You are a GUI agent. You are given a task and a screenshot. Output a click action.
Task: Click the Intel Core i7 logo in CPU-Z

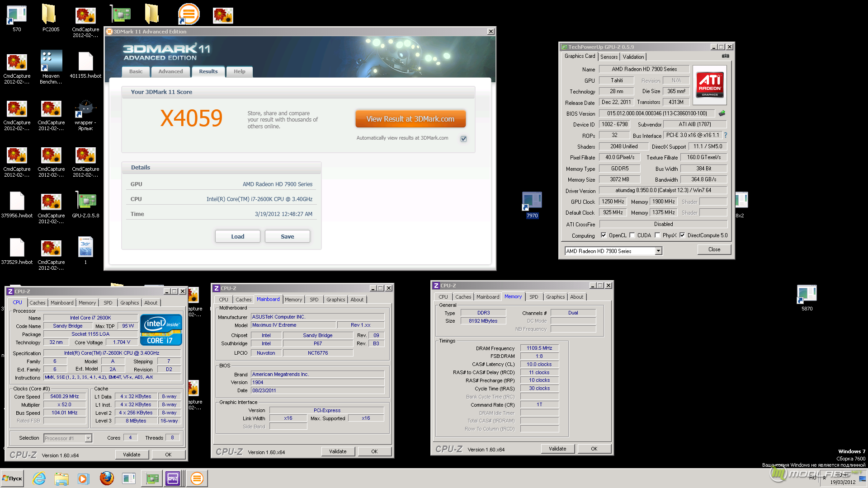[161, 330]
